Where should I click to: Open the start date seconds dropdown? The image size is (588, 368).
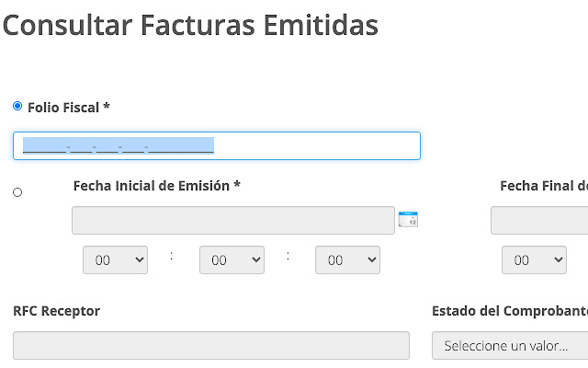pos(347,260)
